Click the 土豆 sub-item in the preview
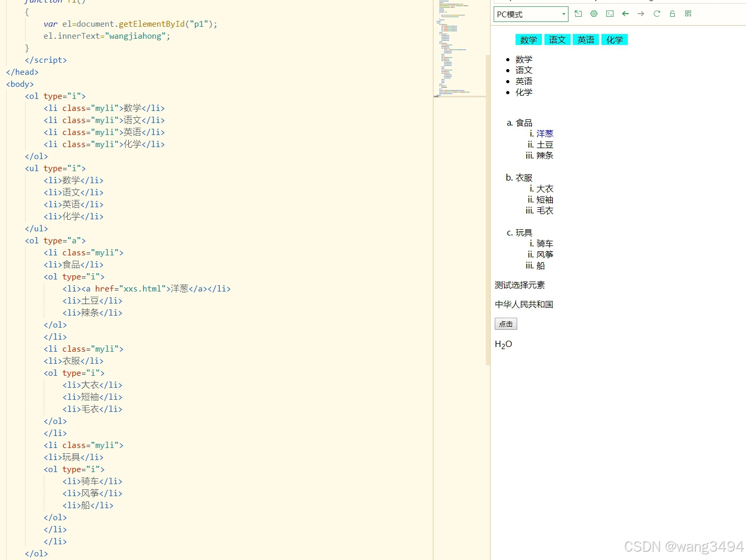Image resolution: width=746 pixels, height=560 pixels. pyautogui.click(x=544, y=144)
